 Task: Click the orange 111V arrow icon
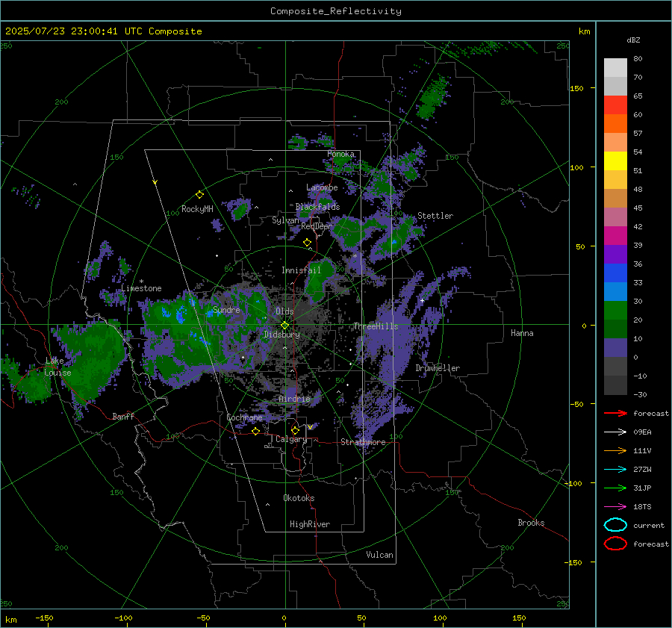coord(615,450)
